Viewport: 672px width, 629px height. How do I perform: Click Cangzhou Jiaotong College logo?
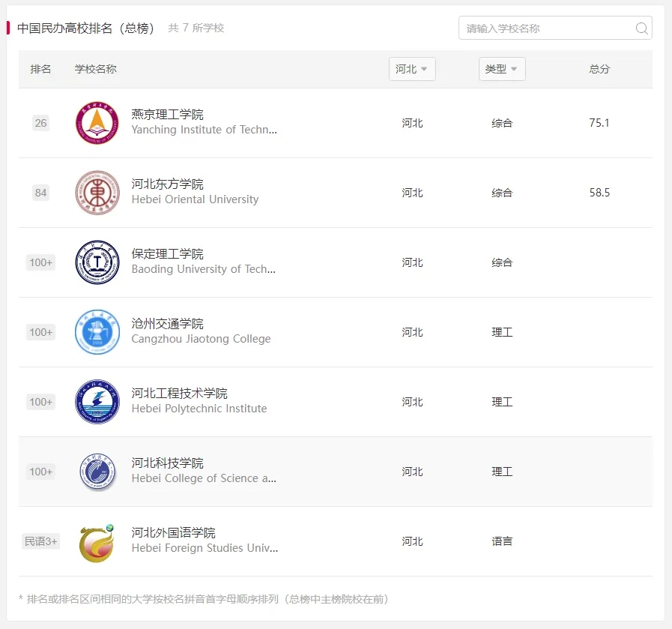[97, 332]
